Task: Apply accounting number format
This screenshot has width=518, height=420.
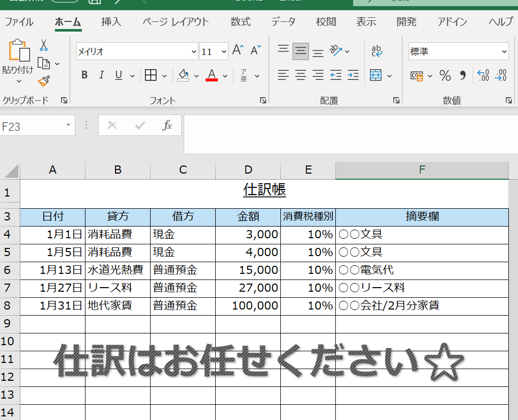Action: tap(417, 76)
